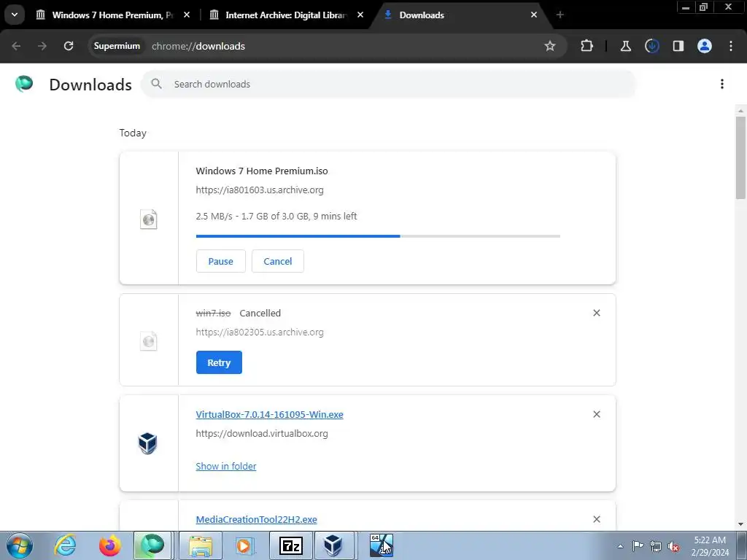Open 7-Zip from the taskbar

[x=290, y=545]
